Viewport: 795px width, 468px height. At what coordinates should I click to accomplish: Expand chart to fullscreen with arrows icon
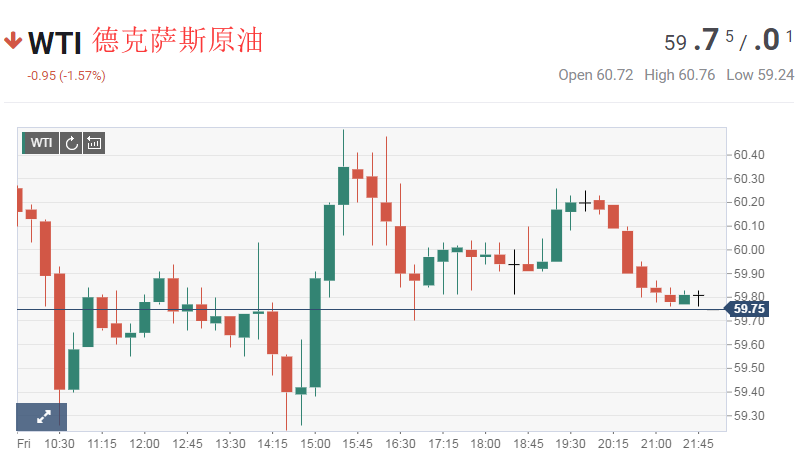(42, 417)
